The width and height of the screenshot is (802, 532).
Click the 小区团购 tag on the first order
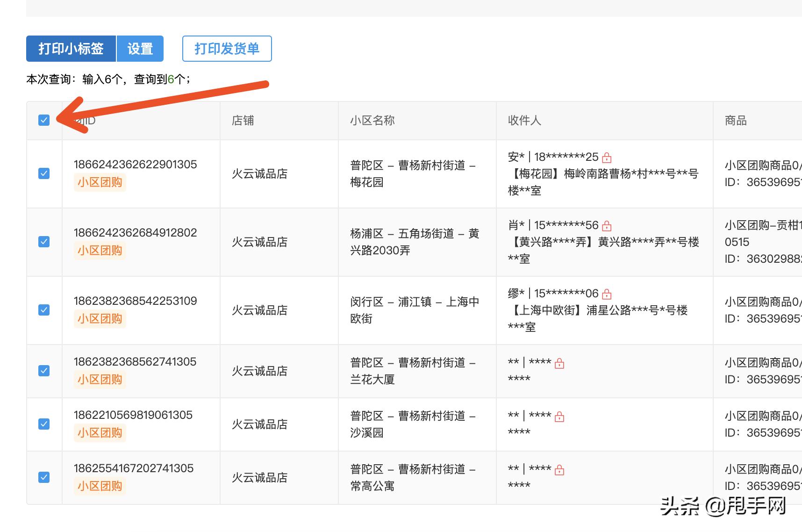click(100, 182)
